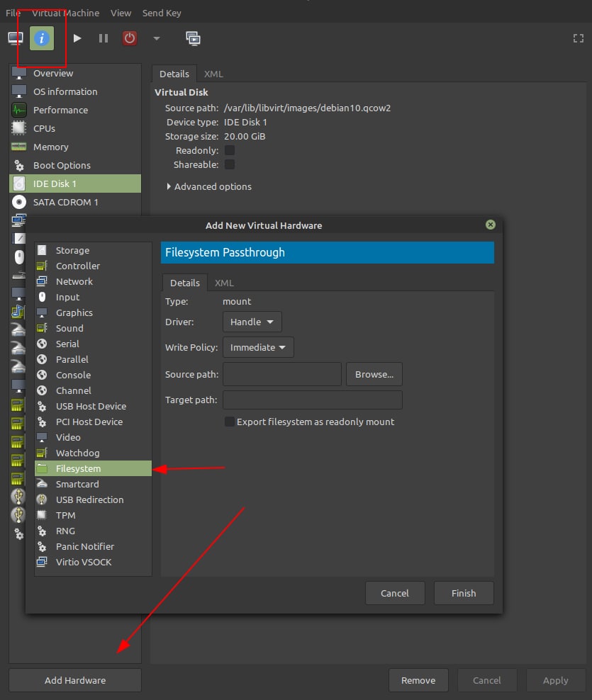Image resolution: width=592 pixels, height=700 pixels.
Task: Choose Controller hardware type
Action: [94, 266]
